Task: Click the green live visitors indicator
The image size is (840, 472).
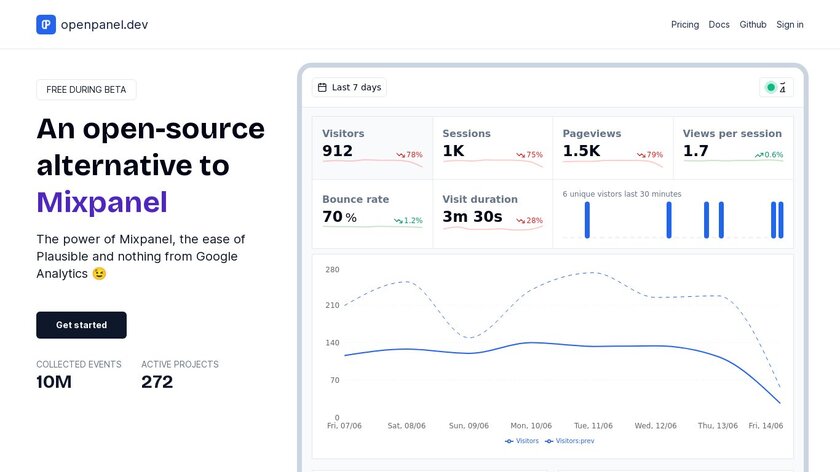Action: [771, 88]
